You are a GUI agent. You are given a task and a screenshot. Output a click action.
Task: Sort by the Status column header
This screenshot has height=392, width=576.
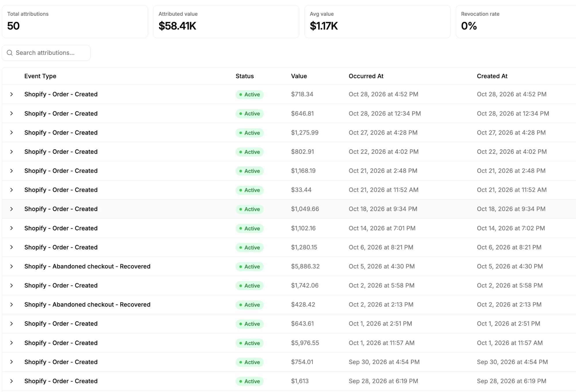(245, 76)
